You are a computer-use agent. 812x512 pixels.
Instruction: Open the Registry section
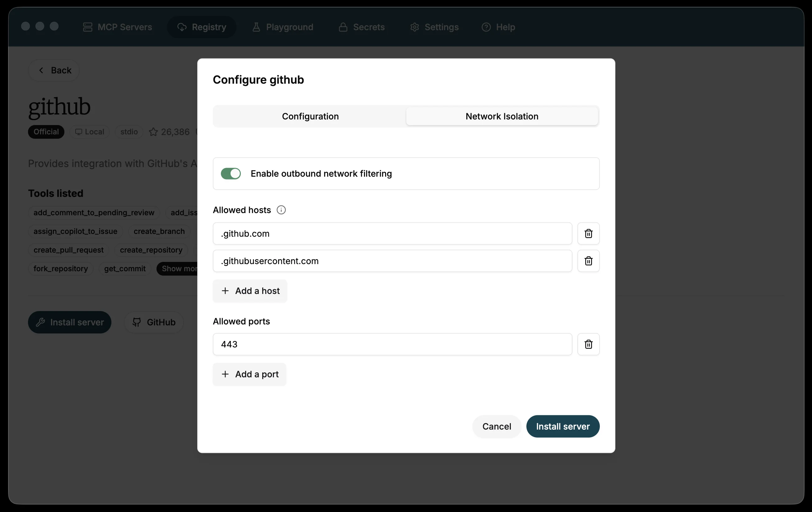point(201,27)
